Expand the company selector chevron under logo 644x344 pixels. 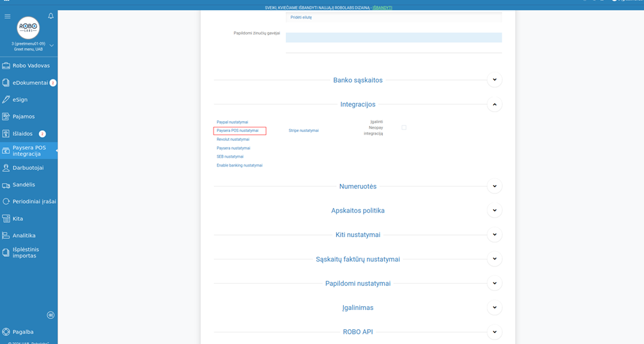click(52, 45)
